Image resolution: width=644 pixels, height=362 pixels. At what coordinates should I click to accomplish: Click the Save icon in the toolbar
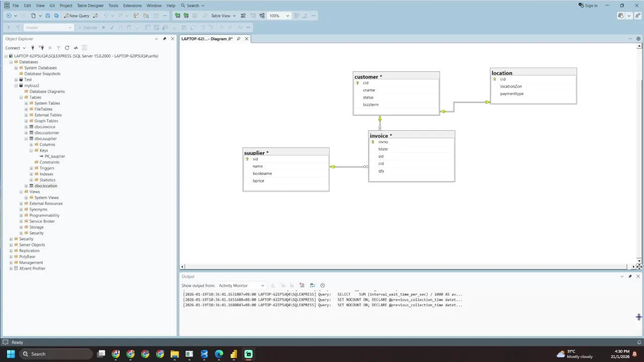tap(48, 16)
